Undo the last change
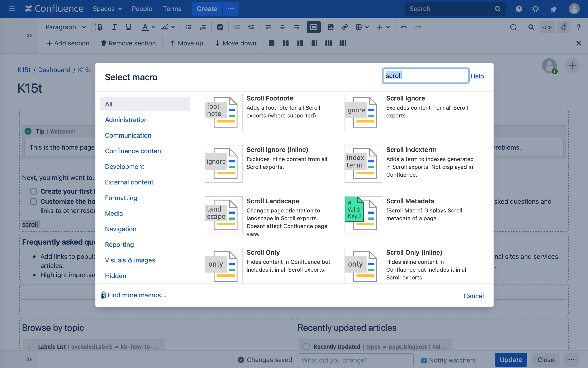Viewport: 588px width, 368px height. [404, 27]
